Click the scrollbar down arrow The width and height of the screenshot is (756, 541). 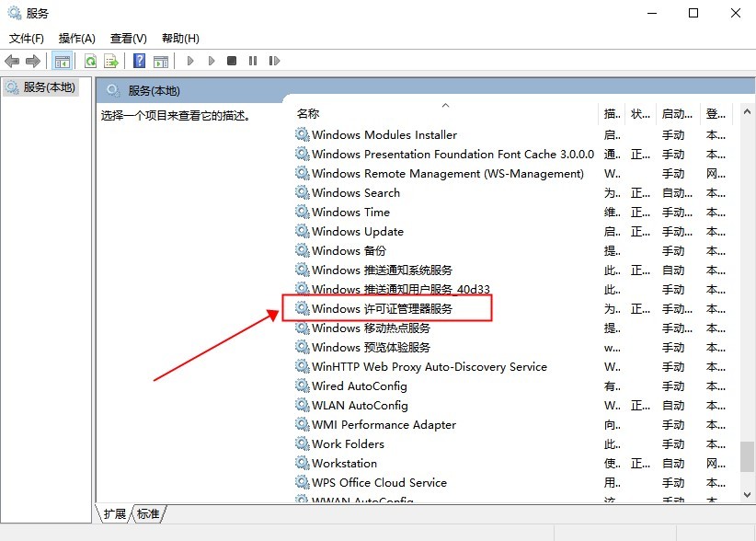[747, 495]
